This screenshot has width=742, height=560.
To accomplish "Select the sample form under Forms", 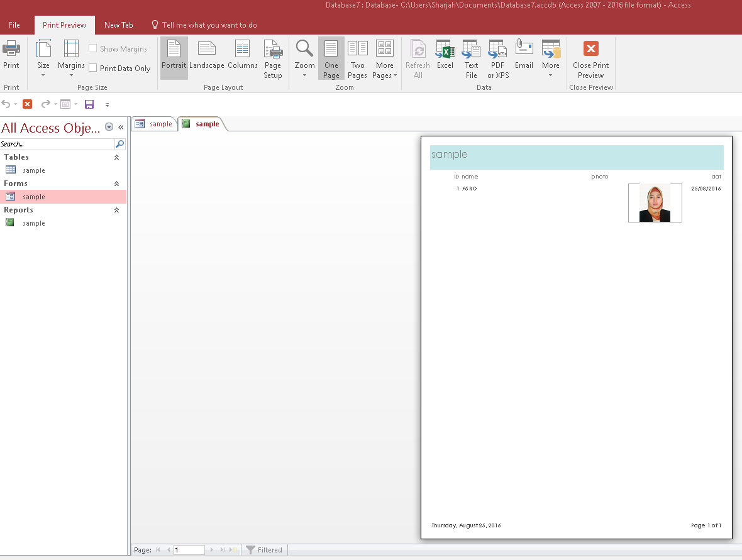I will click(35, 196).
